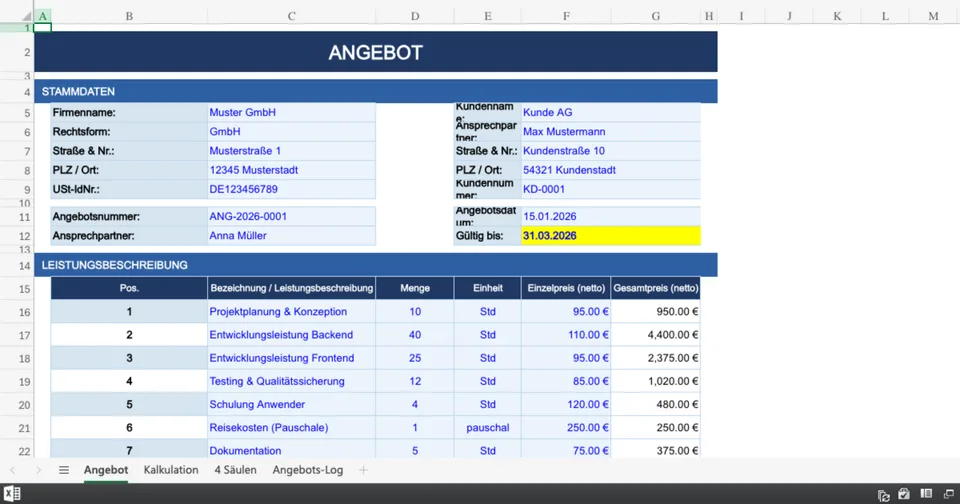Click the Menge table header cell

tap(414, 288)
